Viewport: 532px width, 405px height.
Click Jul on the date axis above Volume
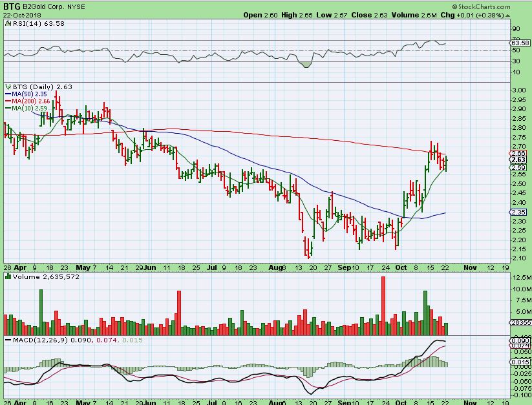click(x=212, y=268)
